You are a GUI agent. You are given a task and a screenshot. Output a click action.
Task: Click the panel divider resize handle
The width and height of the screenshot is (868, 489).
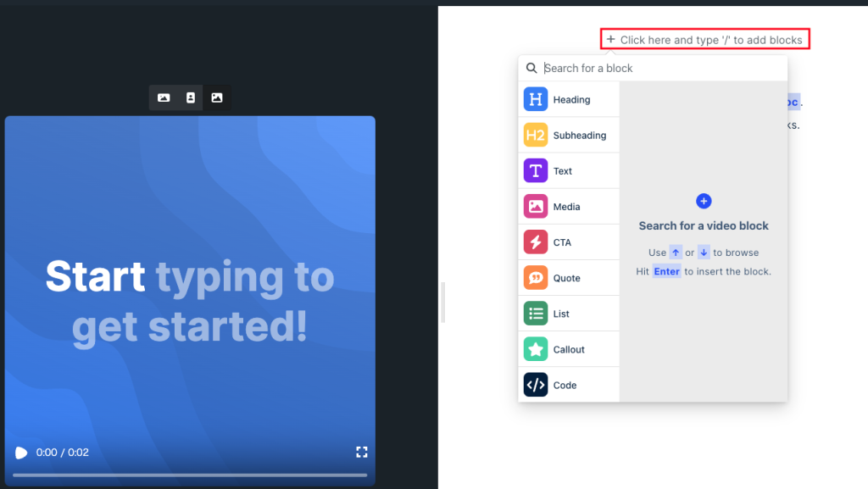(x=442, y=303)
